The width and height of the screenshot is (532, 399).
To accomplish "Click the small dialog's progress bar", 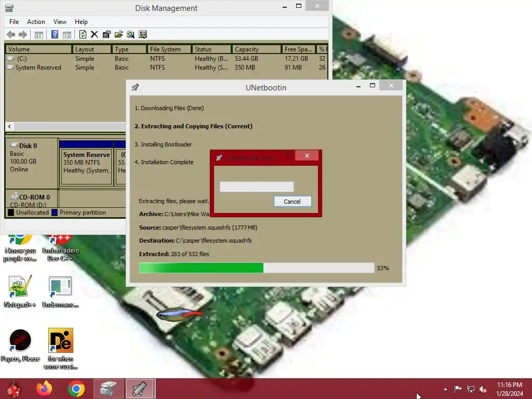I will [x=257, y=187].
